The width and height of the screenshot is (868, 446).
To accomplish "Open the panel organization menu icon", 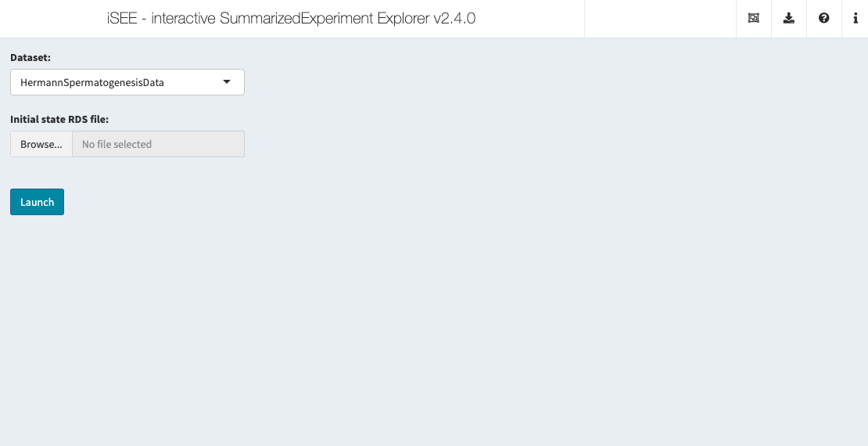I will coord(754,19).
